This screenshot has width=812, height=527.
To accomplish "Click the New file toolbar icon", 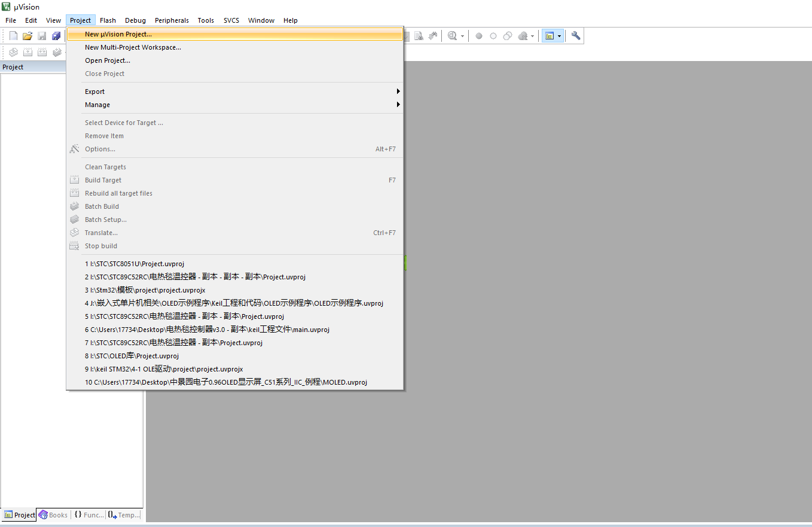I will 13,36.
